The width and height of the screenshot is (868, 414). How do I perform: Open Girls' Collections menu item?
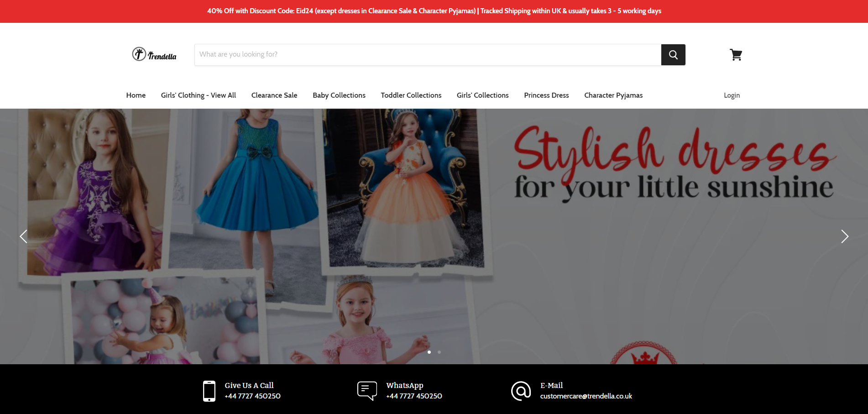click(483, 95)
